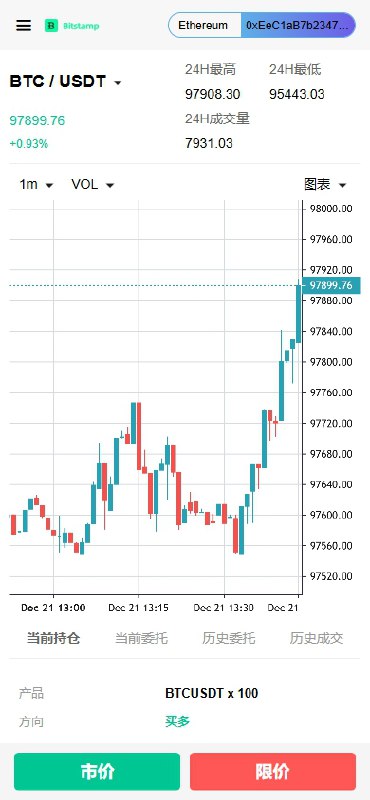Expand the VOL indicator dropdown
Screen dimensions: 370x800
pos(92,185)
